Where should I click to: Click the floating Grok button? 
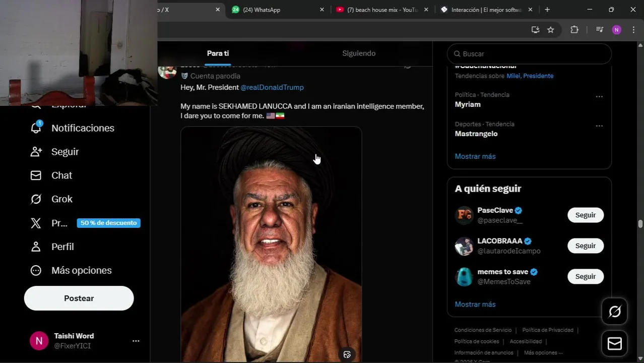tap(615, 312)
